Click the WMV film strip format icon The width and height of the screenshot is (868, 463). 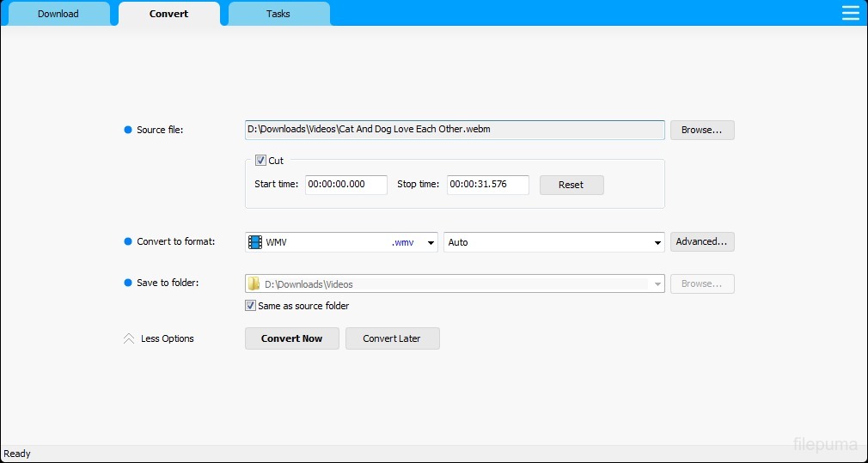click(x=255, y=242)
